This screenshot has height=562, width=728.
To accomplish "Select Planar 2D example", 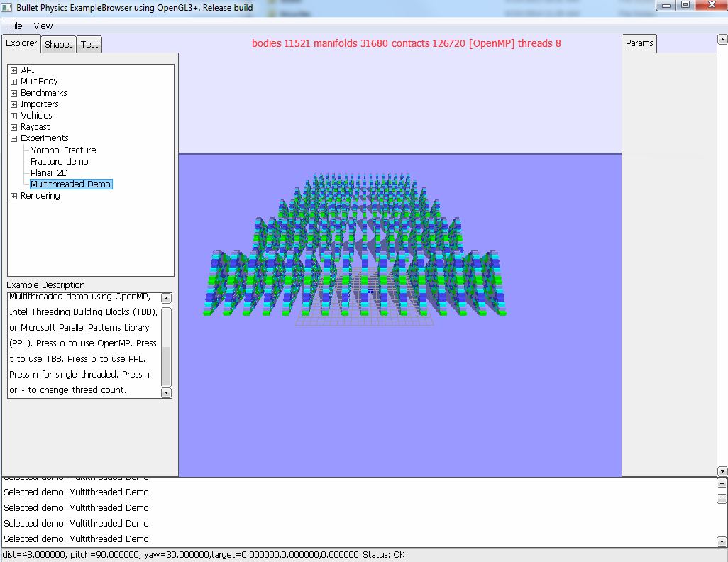I will (x=49, y=172).
